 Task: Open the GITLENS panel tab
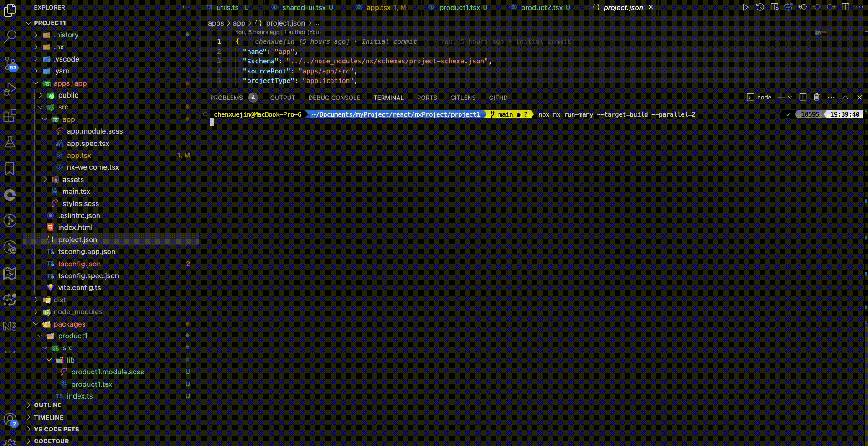point(463,98)
